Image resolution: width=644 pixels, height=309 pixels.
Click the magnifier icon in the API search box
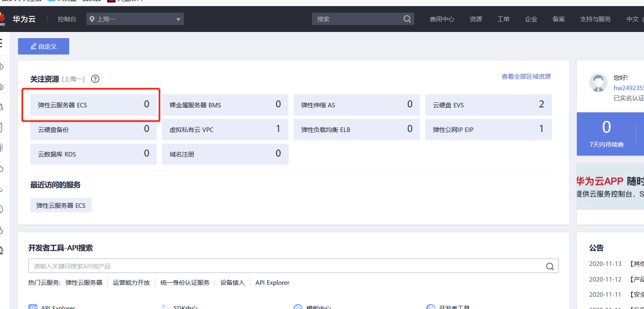pyautogui.click(x=550, y=266)
